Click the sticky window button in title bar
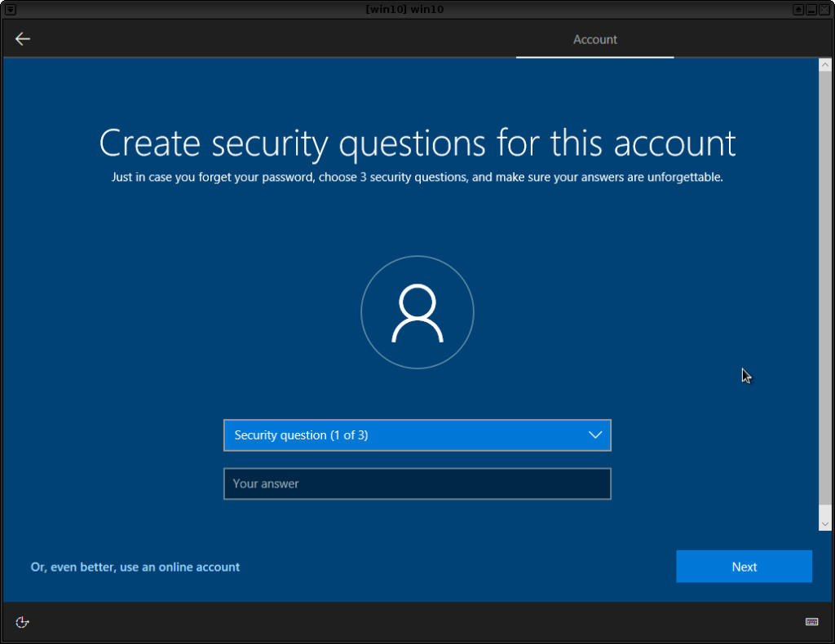Image resolution: width=835 pixels, height=644 pixels. click(798, 10)
